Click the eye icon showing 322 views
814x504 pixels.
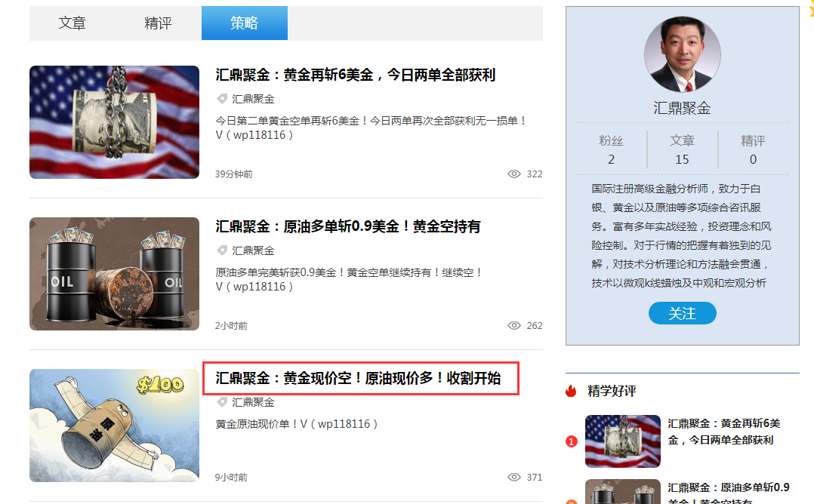pos(514,174)
